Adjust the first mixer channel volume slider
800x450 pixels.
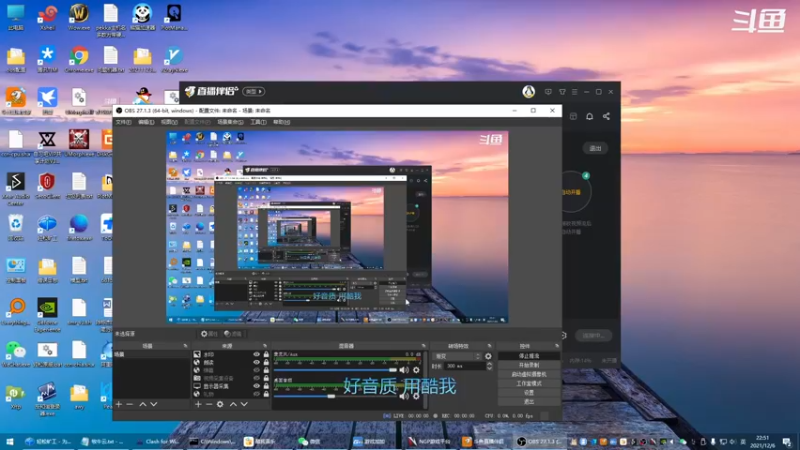click(335, 370)
